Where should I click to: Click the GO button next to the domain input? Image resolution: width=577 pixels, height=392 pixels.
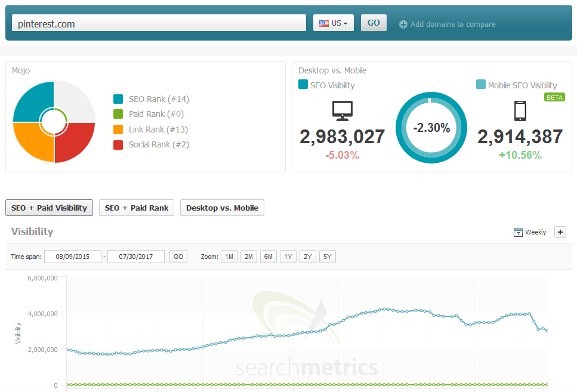click(x=374, y=22)
